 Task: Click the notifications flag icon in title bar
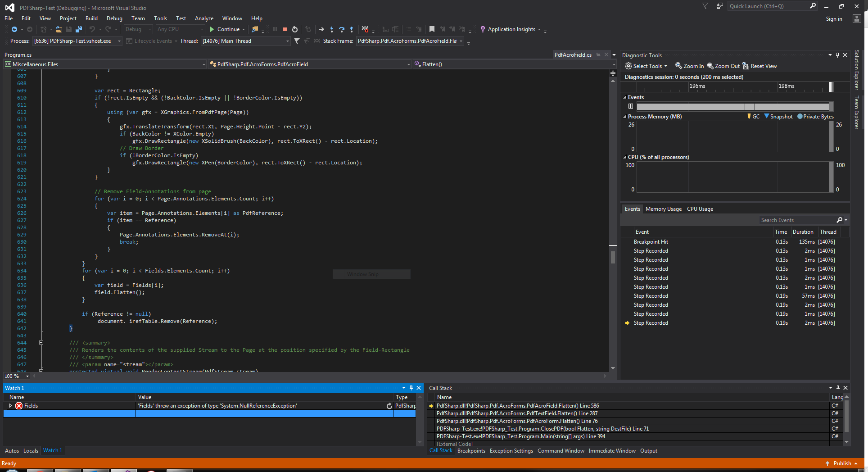point(705,6)
